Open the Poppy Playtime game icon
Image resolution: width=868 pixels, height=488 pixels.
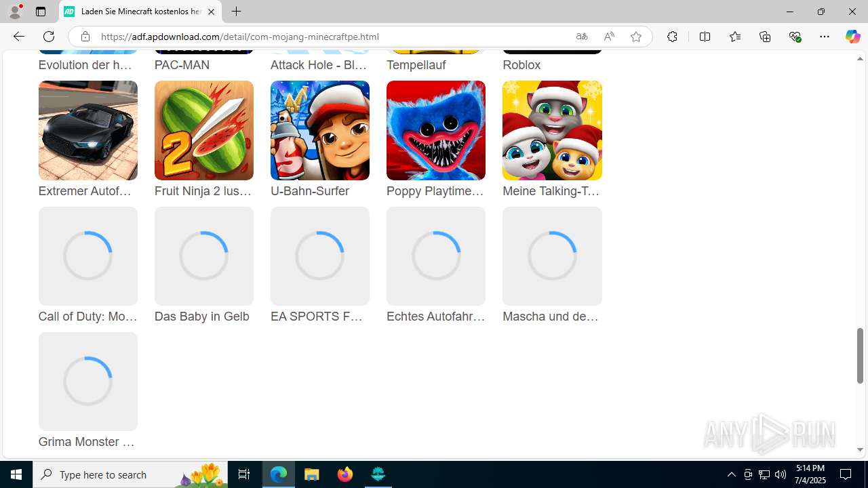(x=436, y=130)
